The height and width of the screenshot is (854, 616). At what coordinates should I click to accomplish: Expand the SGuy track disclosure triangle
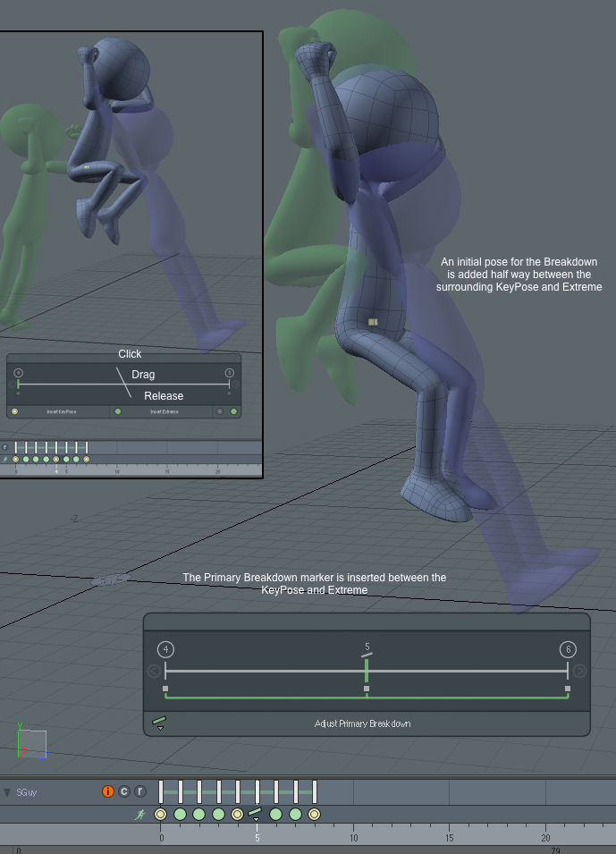click(7, 792)
